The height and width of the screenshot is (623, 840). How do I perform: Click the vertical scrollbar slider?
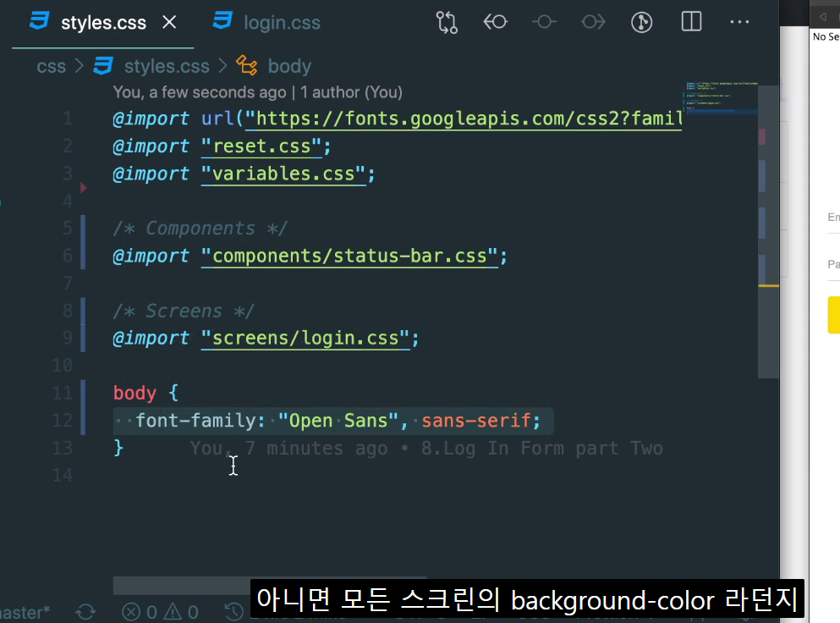[x=768, y=232]
